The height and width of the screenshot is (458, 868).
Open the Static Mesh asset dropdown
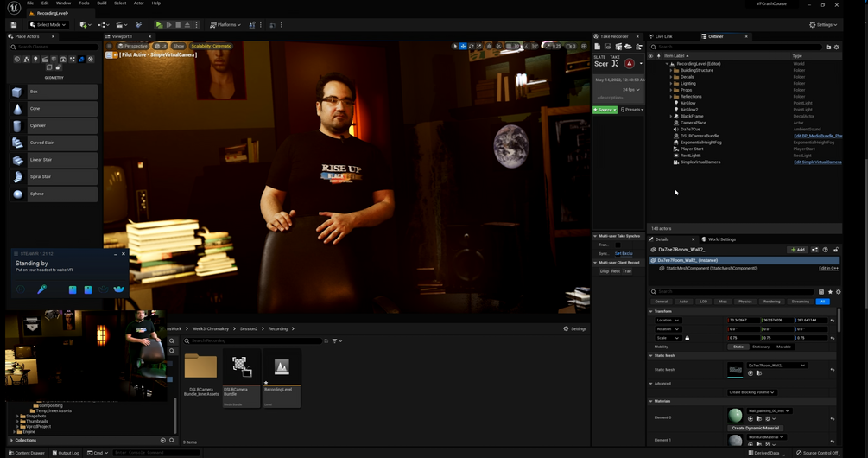point(776,366)
